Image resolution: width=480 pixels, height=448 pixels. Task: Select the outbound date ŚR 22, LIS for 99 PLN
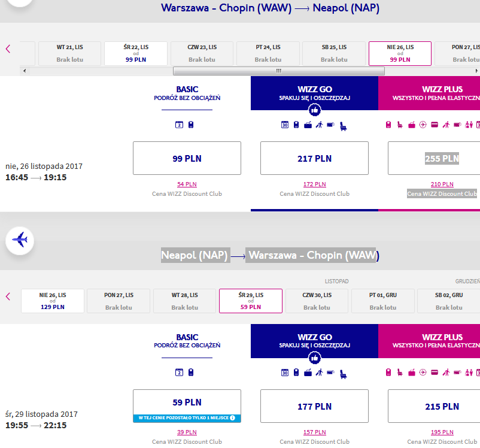click(x=136, y=53)
